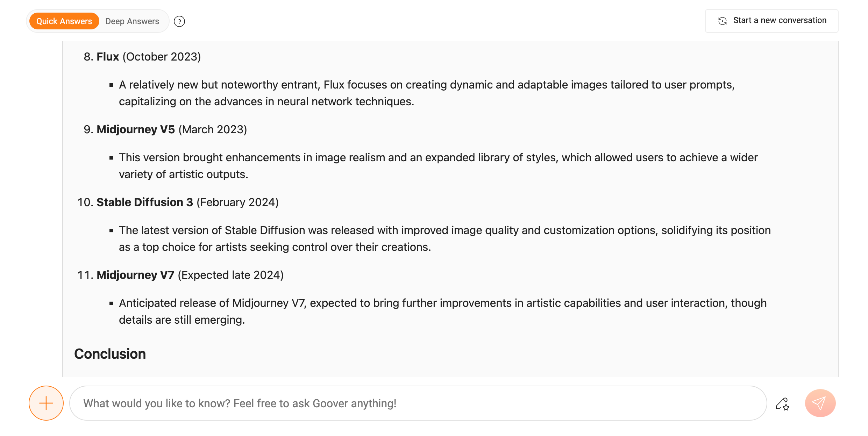Switch to Deep Answers mode

[132, 21]
